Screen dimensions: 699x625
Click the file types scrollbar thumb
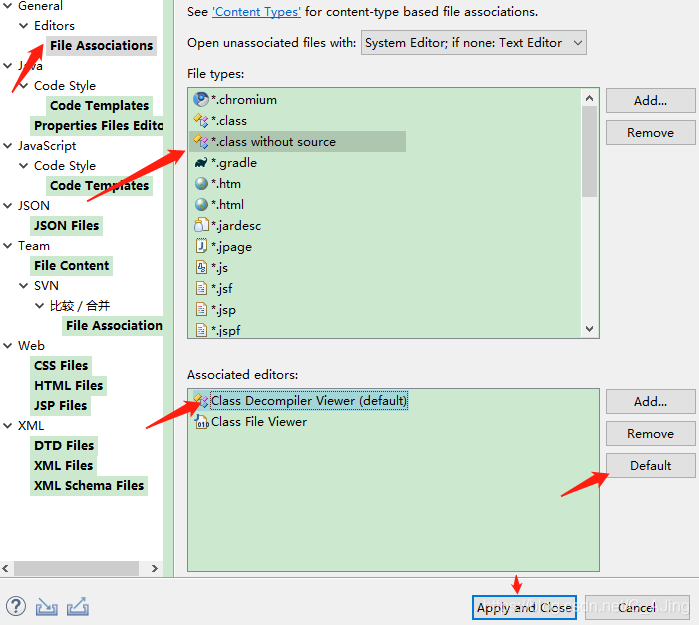point(589,152)
